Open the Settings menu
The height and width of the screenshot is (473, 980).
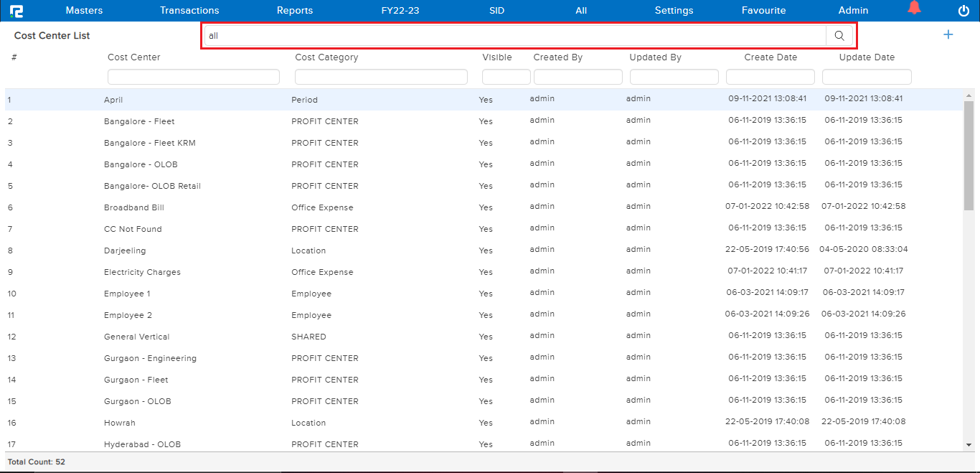pyautogui.click(x=674, y=10)
